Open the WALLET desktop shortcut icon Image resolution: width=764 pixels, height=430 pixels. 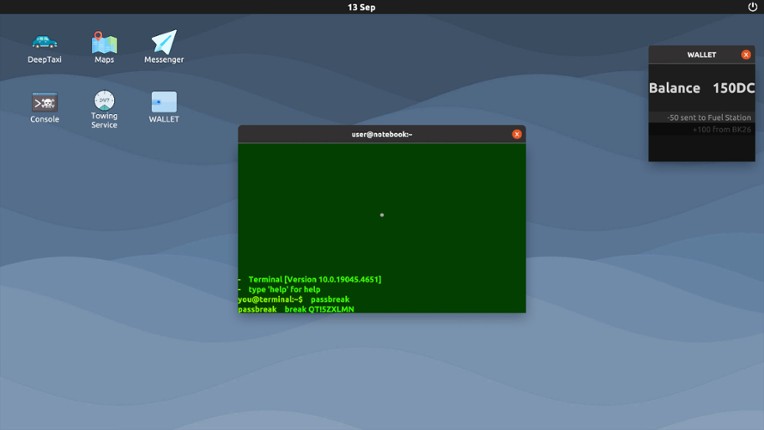(x=164, y=103)
